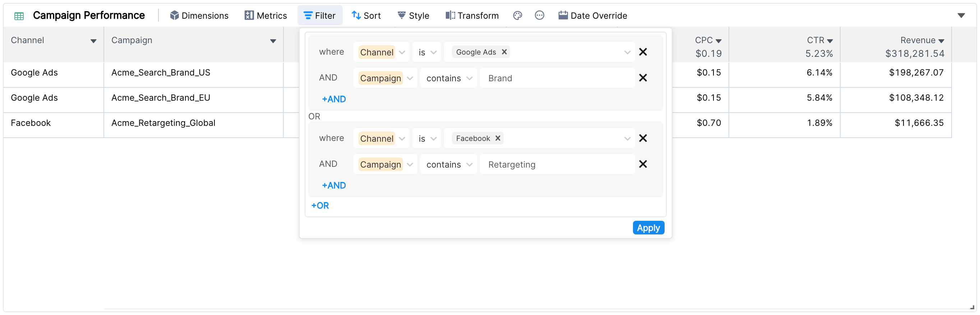980x315 pixels.
Task: Open the Style options
Action: (413, 15)
